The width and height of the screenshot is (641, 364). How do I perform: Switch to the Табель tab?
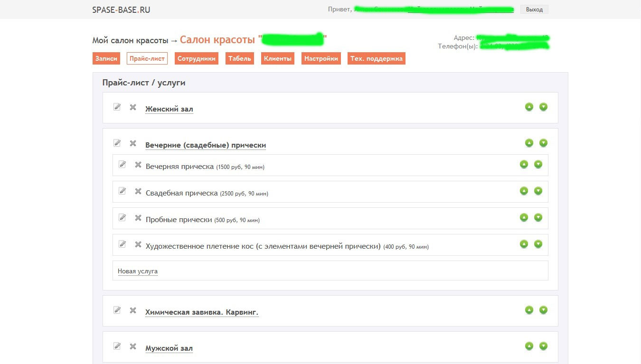pos(240,58)
